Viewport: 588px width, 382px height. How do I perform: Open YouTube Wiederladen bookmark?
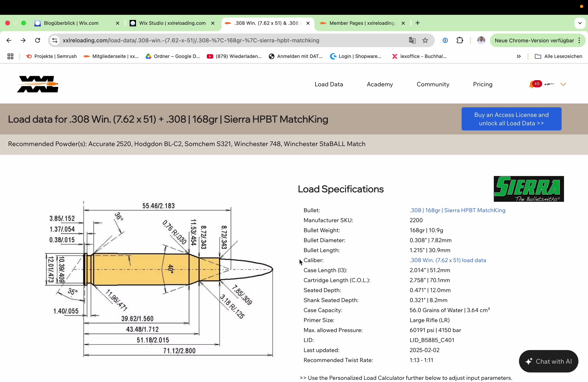(234, 56)
